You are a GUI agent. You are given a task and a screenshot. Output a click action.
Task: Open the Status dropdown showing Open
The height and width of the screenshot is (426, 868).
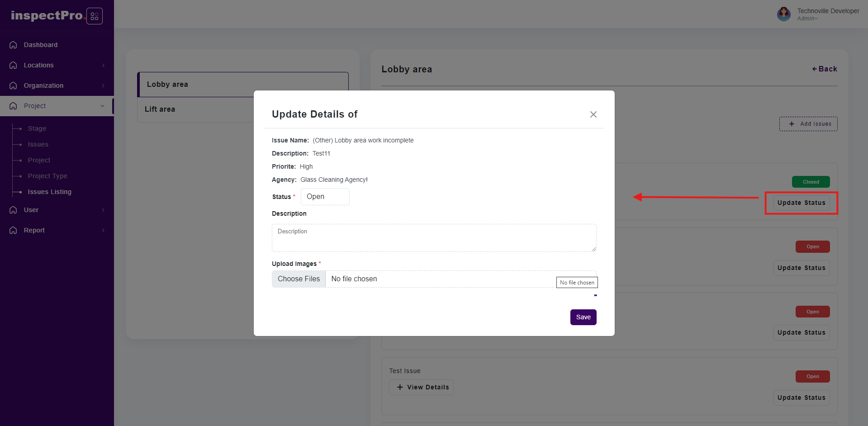[x=325, y=197]
